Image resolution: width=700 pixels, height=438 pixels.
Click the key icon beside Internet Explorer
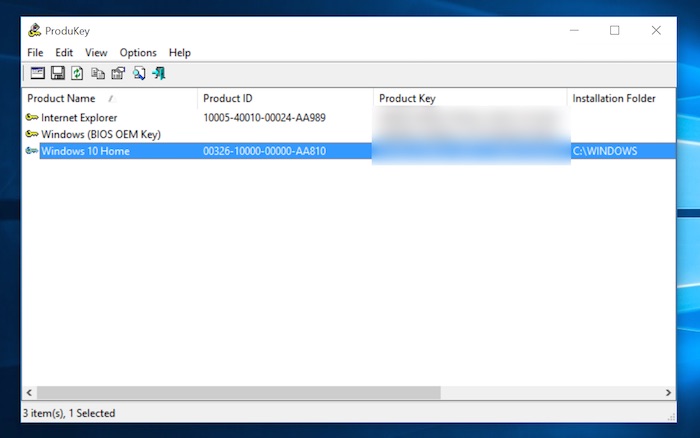click(x=32, y=117)
